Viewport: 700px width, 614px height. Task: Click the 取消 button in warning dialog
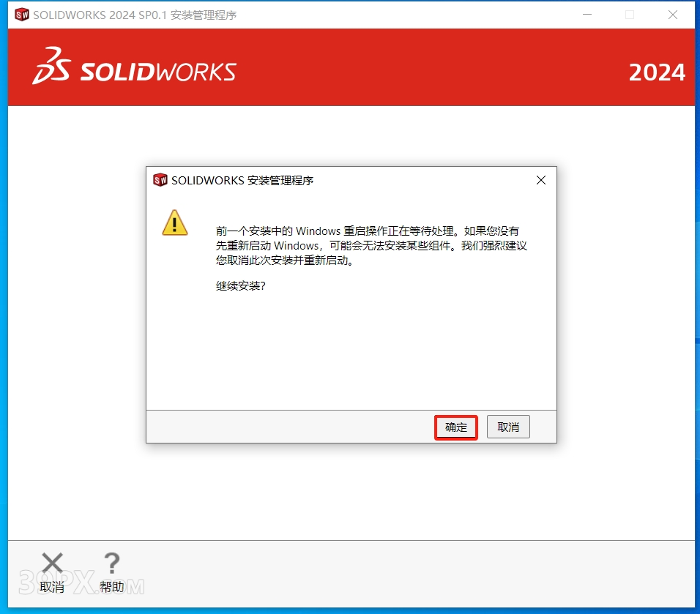click(508, 427)
